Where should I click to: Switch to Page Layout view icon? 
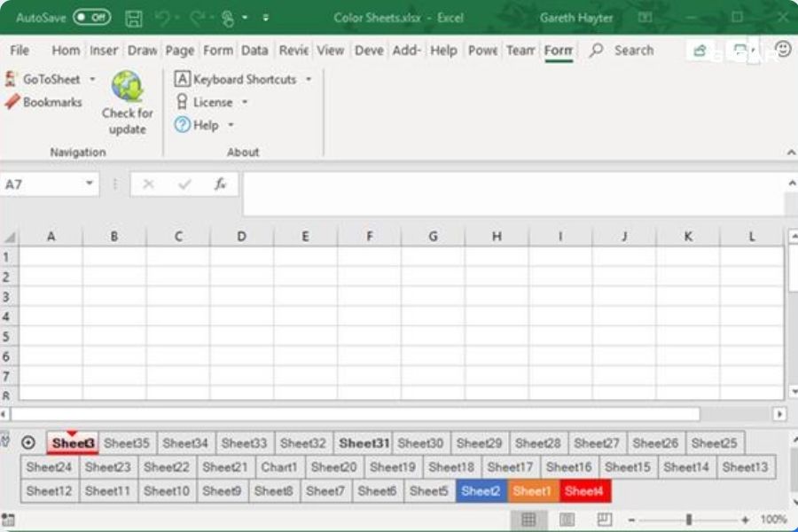(567, 520)
